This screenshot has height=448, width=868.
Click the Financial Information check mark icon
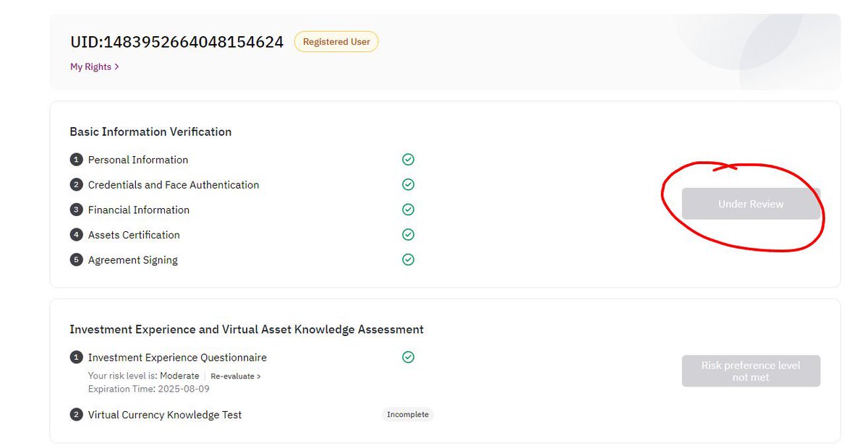pyautogui.click(x=408, y=210)
